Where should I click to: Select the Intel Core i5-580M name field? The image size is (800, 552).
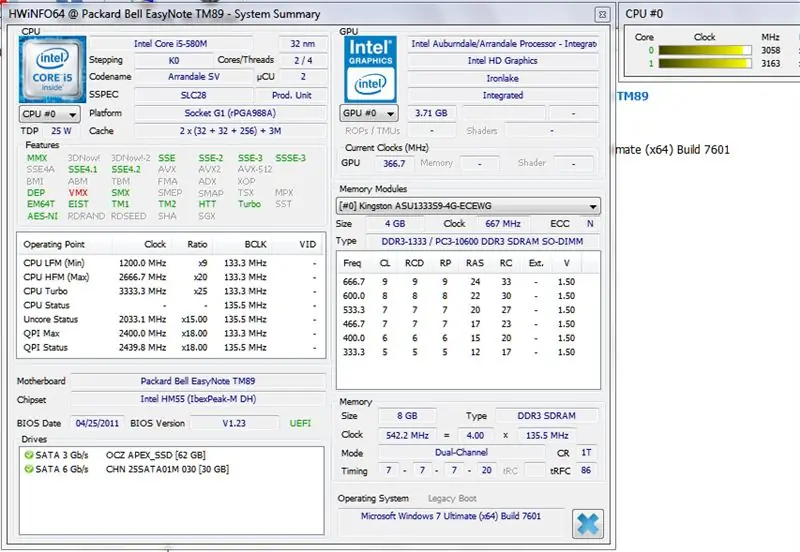170,44
